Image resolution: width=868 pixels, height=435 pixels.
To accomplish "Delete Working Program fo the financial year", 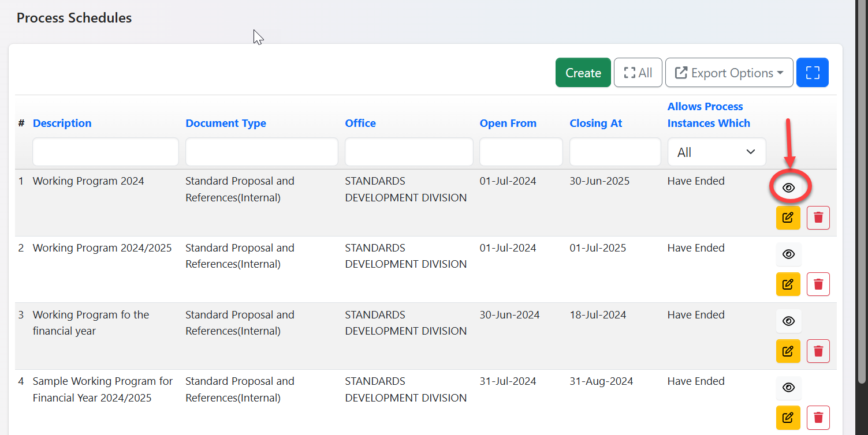I will pyautogui.click(x=818, y=351).
